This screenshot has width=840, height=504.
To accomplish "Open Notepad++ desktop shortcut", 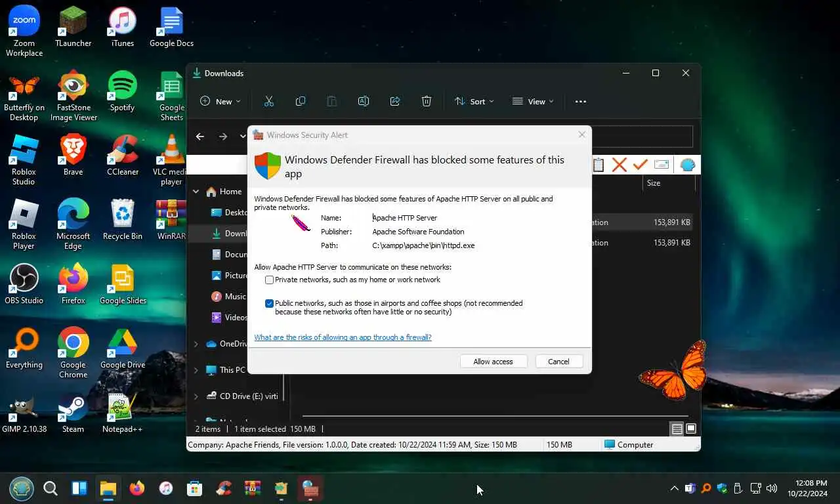I will pos(122,413).
